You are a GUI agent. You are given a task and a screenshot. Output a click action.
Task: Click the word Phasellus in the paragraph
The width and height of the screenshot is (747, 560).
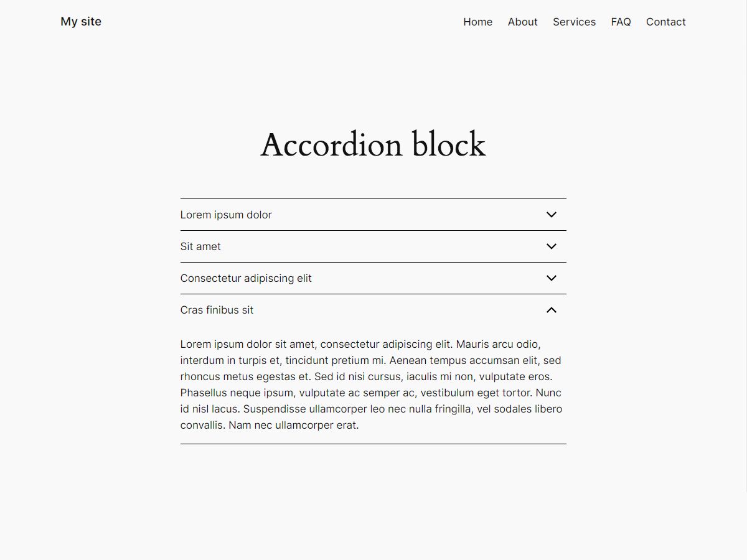(204, 393)
